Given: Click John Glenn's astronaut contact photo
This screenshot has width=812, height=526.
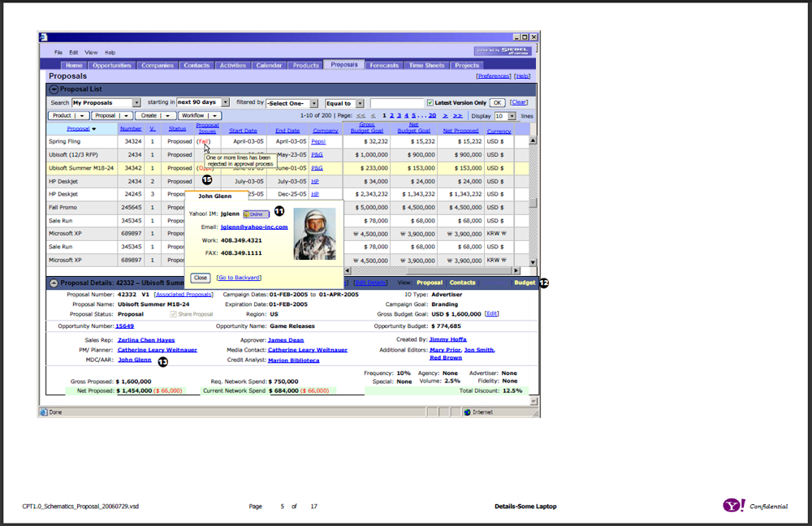Looking at the screenshot, I should 313,231.
